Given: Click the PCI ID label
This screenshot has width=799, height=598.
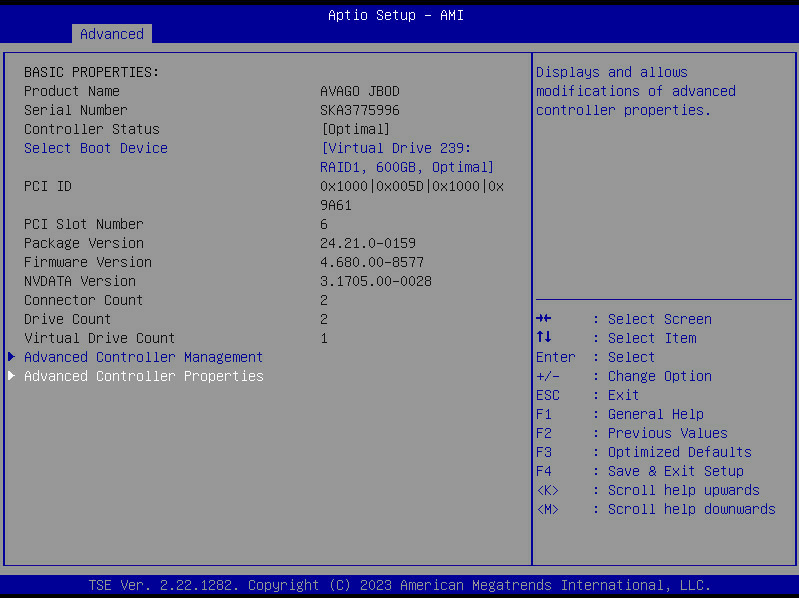Looking at the screenshot, I should click(48, 186).
